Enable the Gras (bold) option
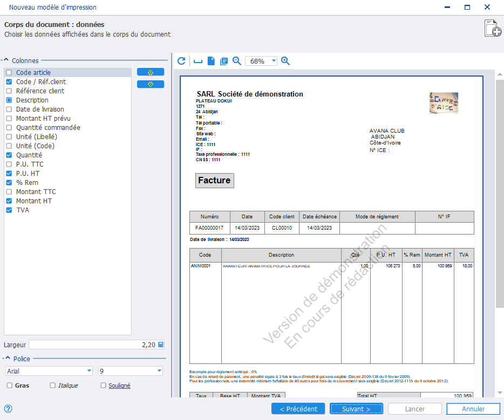This screenshot has height=420, width=504. pyautogui.click(x=10, y=385)
